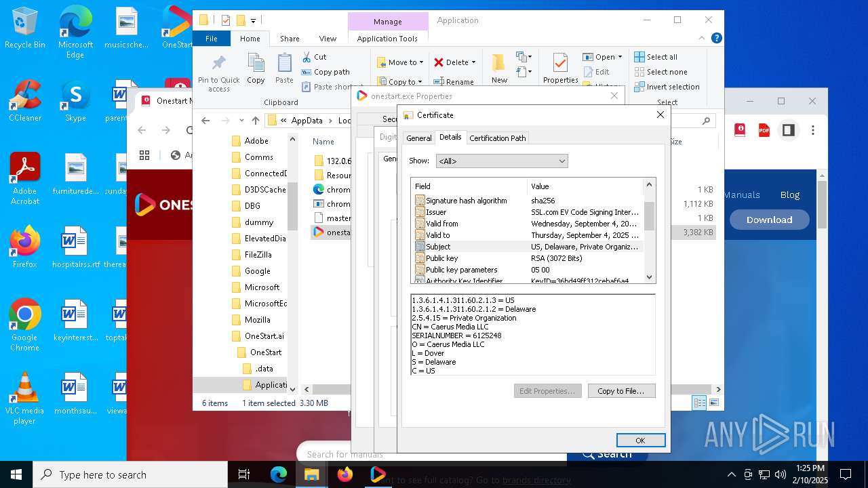Click the Download button on the webpage
The width and height of the screenshot is (868, 488).
[x=769, y=220]
